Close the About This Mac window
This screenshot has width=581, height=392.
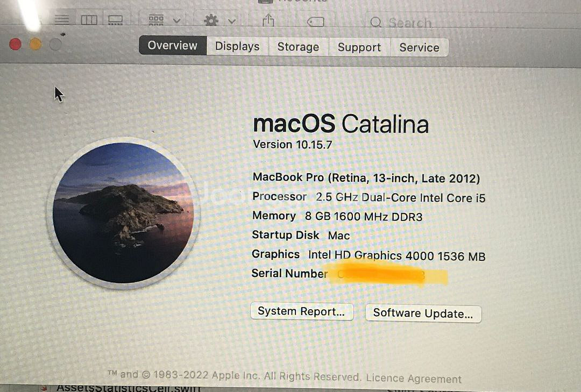[15, 45]
